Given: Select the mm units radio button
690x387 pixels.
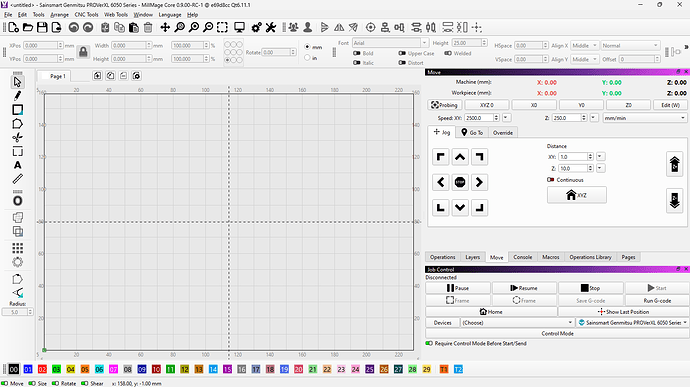Looking at the screenshot, I should pyautogui.click(x=307, y=47).
